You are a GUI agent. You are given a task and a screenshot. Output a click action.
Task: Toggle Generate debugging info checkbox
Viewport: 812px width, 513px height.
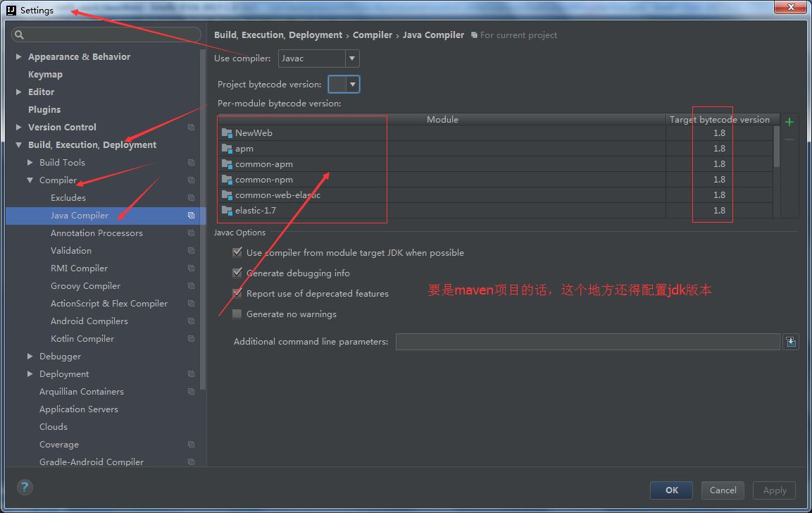coord(237,273)
